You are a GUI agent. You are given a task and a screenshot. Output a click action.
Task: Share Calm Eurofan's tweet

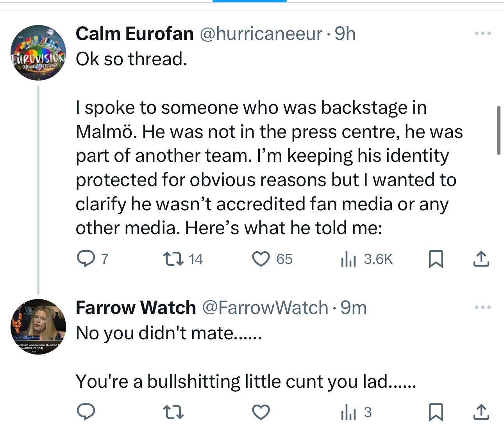(x=481, y=259)
